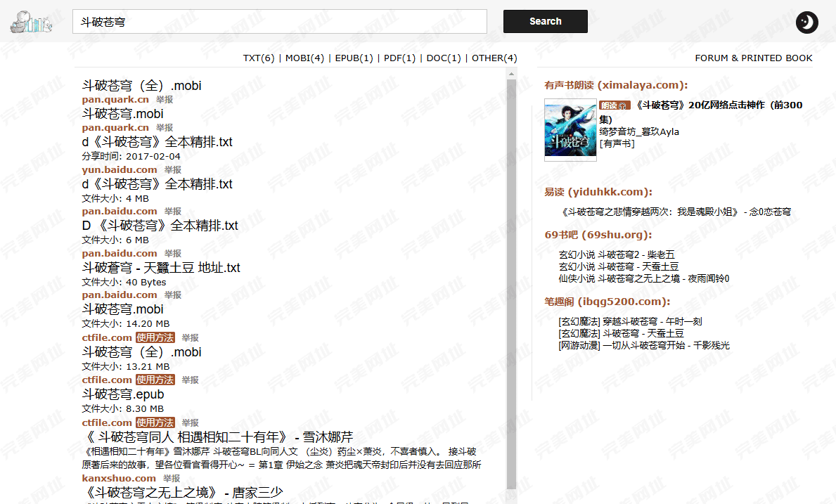Click the 朗读 badge icon
The height and width of the screenshot is (504, 836).
615,105
